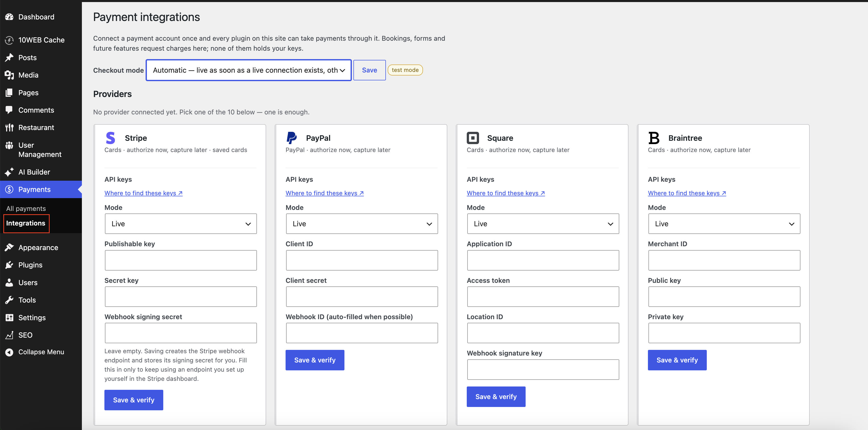Click the User Management icon
Screen dimensions: 868x430
coord(9,145)
